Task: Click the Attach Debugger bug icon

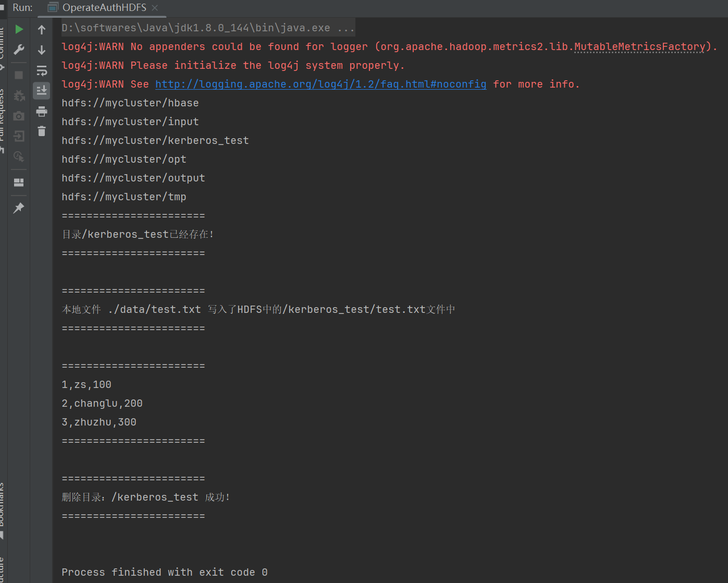Action: click(x=19, y=95)
